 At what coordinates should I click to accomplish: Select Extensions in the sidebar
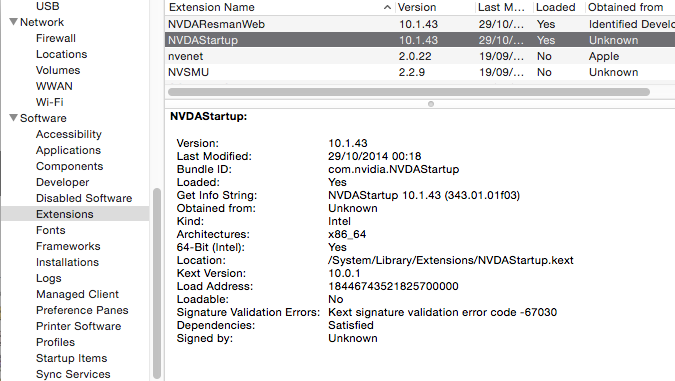pos(75,214)
